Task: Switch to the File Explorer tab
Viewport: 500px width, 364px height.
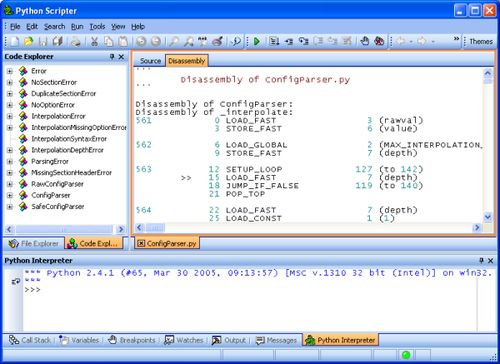Action: (x=34, y=244)
